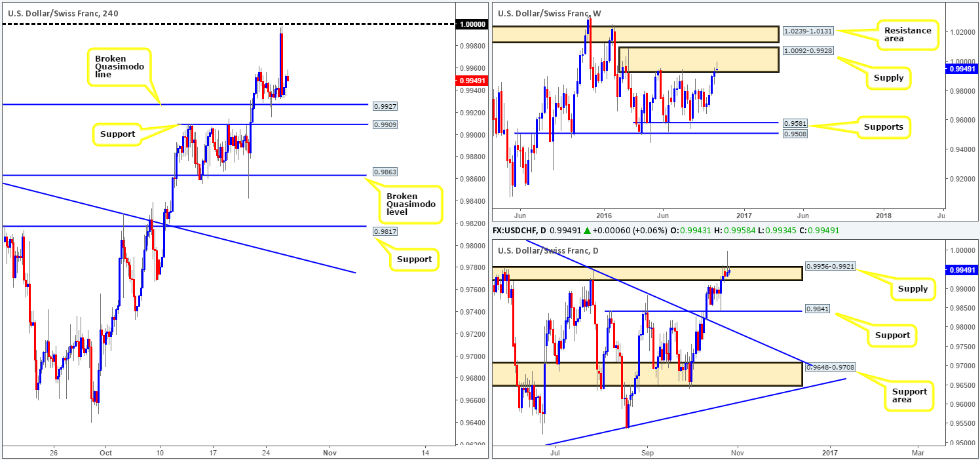Click the daily Support area shaded zone
980x460 pixels.
coord(647,374)
